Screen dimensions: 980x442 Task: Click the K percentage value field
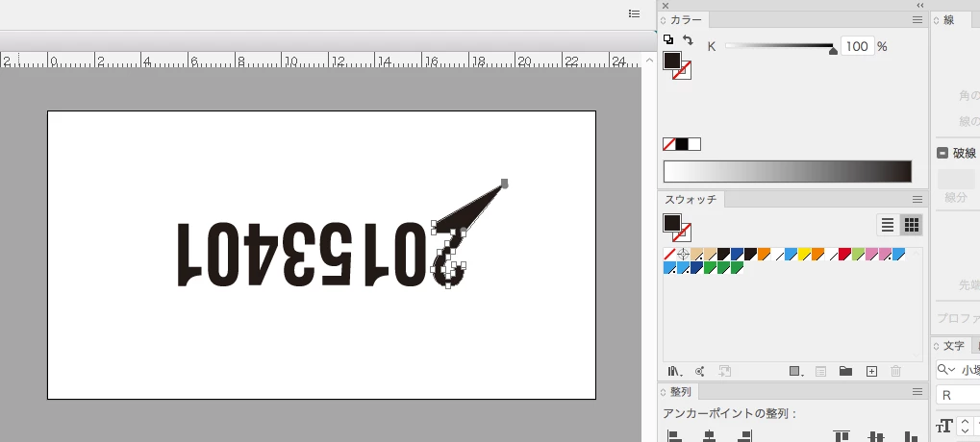tap(857, 46)
